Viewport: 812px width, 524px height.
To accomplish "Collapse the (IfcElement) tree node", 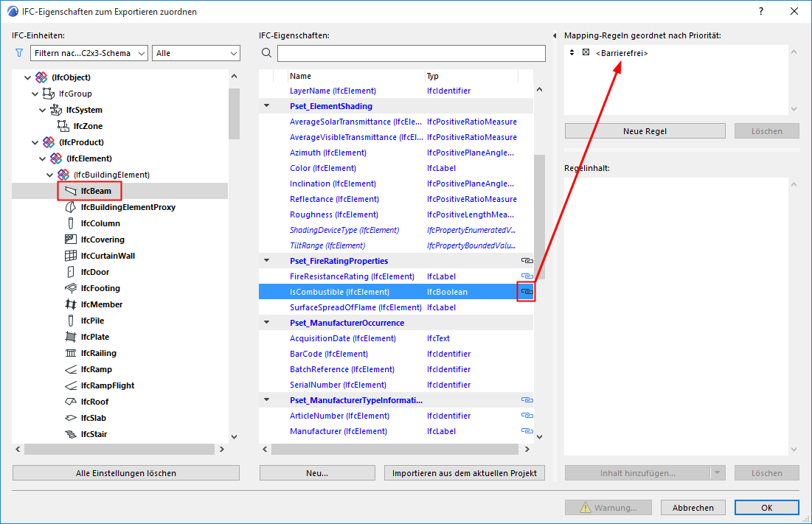I will (42, 158).
